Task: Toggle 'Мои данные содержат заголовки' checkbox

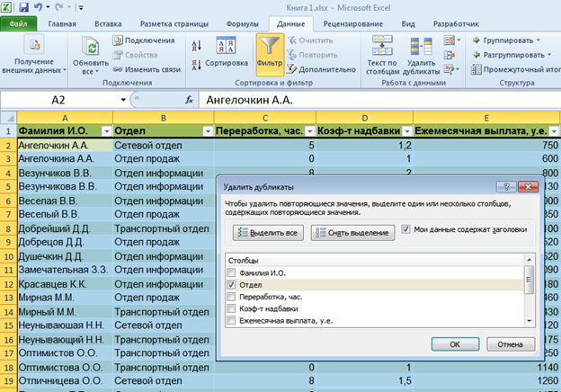Action: coord(406,230)
